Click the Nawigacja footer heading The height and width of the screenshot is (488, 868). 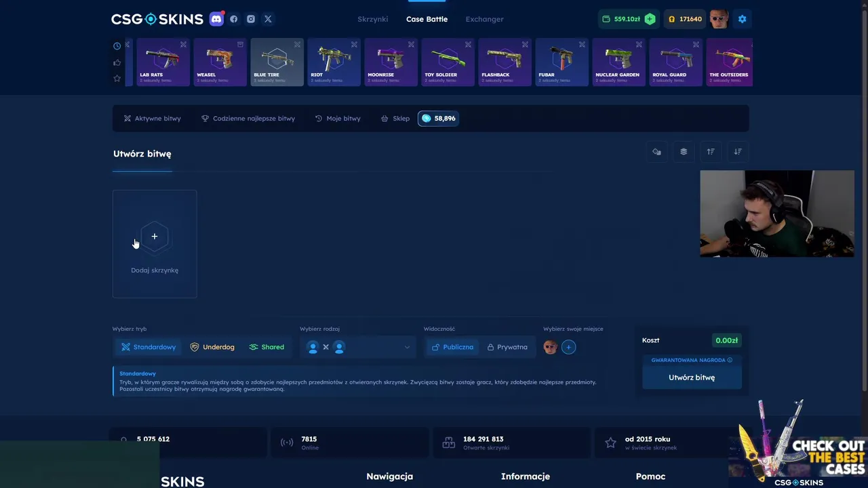(389, 476)
